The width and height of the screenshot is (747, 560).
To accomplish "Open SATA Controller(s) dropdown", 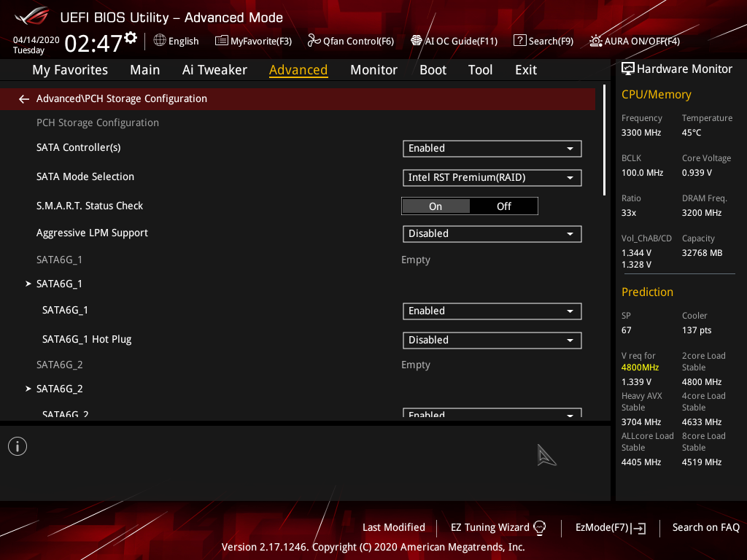I will (x=492, y=149).
